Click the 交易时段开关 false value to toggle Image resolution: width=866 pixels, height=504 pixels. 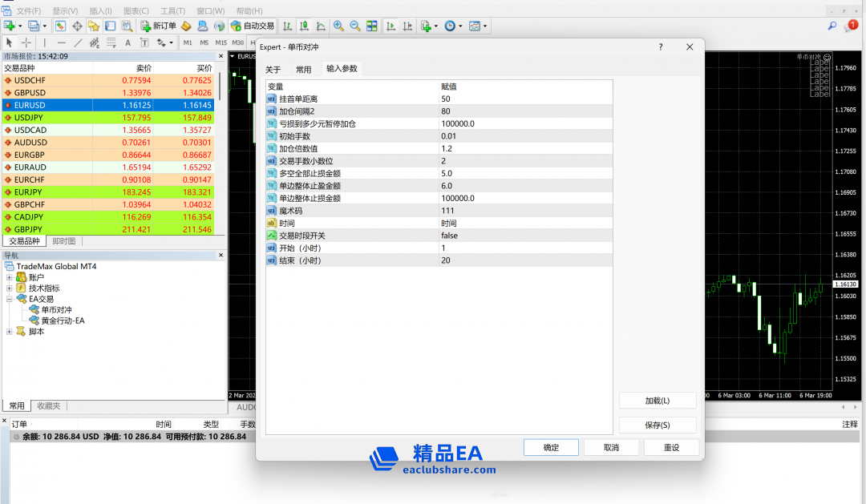[x=449, y=236]
